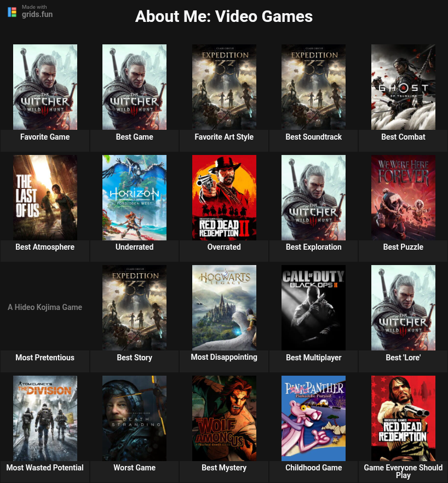Select the Best 'Lore' label

(403, 357)
